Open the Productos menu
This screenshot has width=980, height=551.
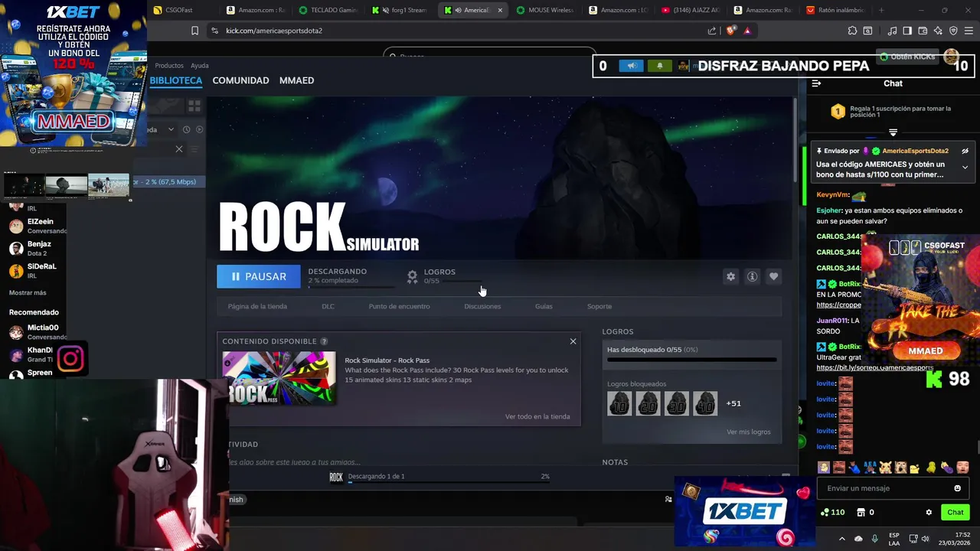[169, 66]
